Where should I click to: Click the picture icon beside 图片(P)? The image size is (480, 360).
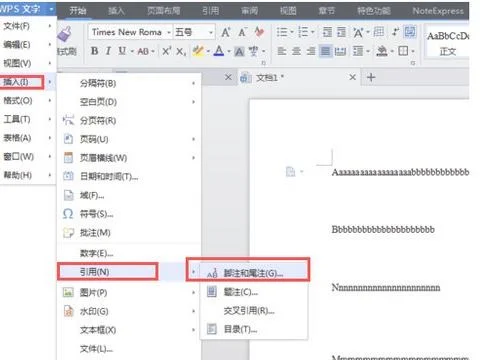point(68,292)
